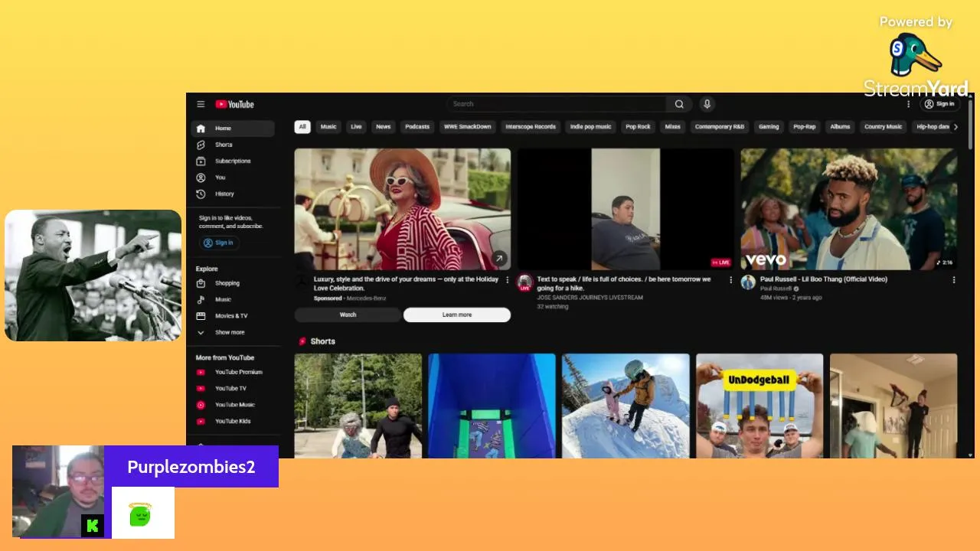Click the black-and-white speech photo overlay
Viewport: 980px width, 551px height.
click(x=93, y=275)
